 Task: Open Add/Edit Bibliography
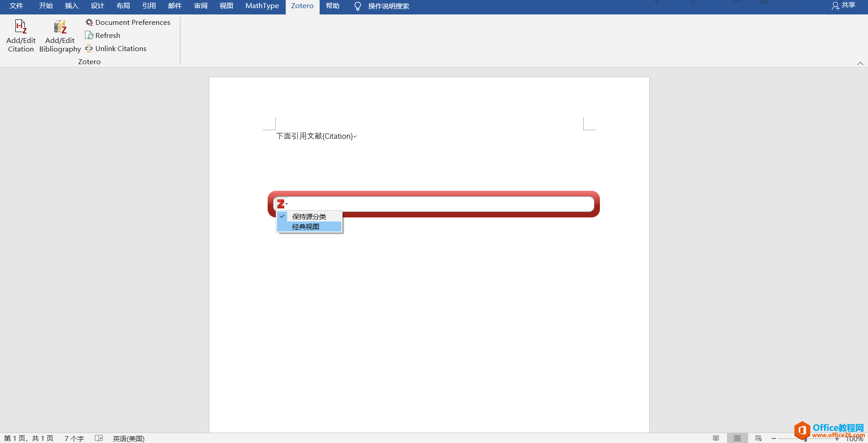point(60,36)
